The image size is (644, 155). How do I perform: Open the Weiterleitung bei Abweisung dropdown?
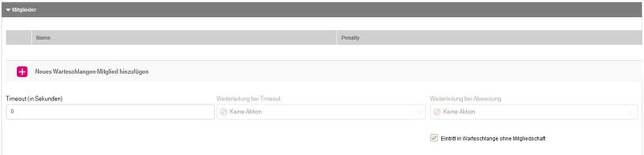(531, 112)
